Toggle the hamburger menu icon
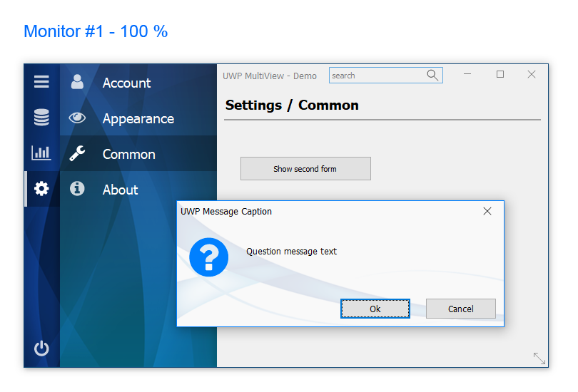578x392 pixels. [x=41, y=81]
